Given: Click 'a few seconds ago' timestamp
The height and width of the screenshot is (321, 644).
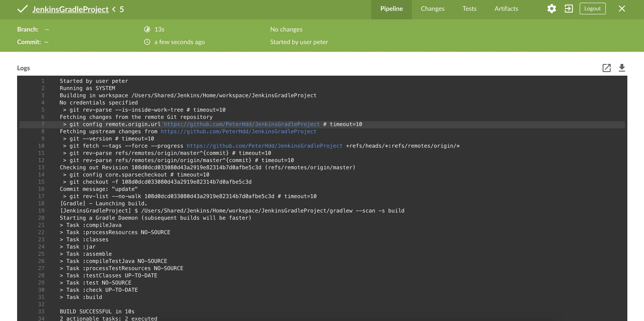Looking at the screenshot, I should (180, 42).
